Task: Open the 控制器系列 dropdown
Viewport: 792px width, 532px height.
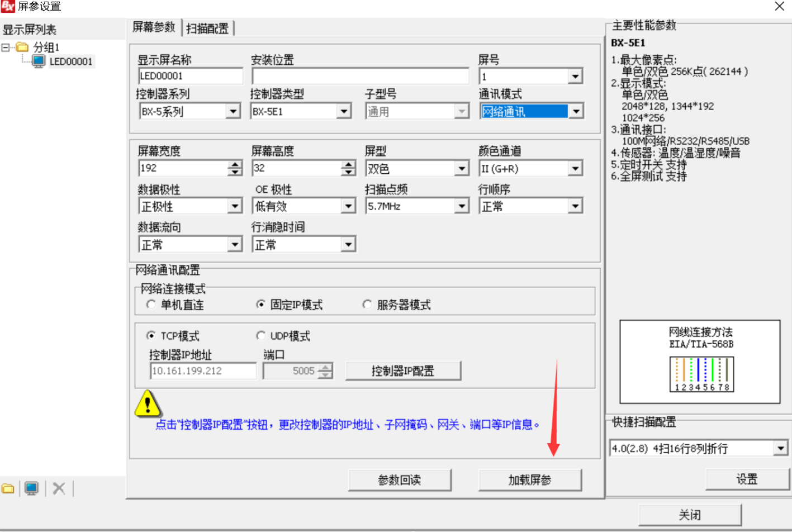Action: (x=234, y=112)
